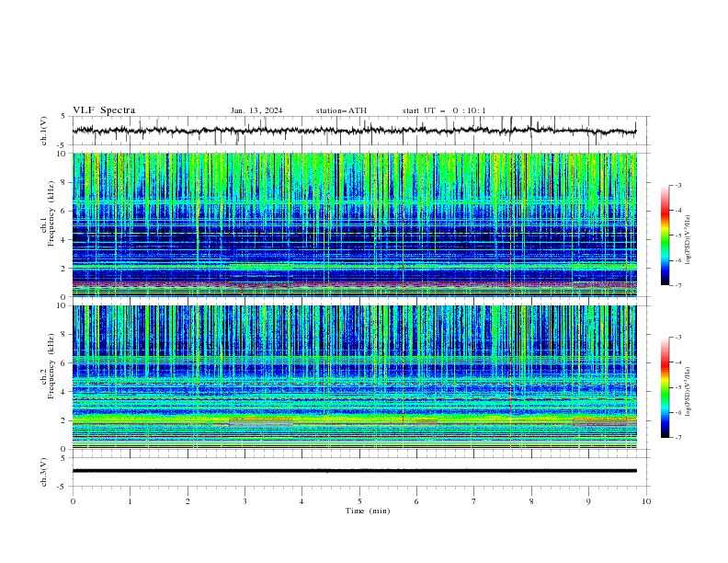Click the "ch.1(V)" waveform axis label
Viewport: 728px width, 563px height.
click(44, 131)
